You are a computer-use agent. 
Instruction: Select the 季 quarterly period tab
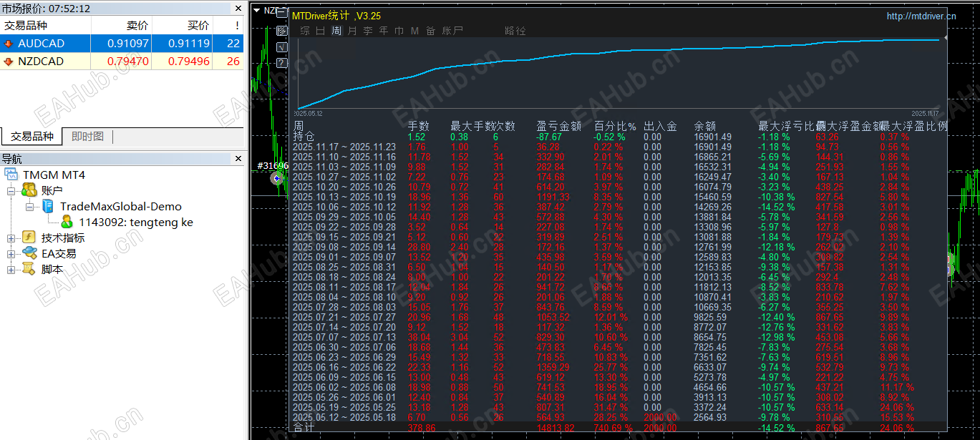[368, 31]
